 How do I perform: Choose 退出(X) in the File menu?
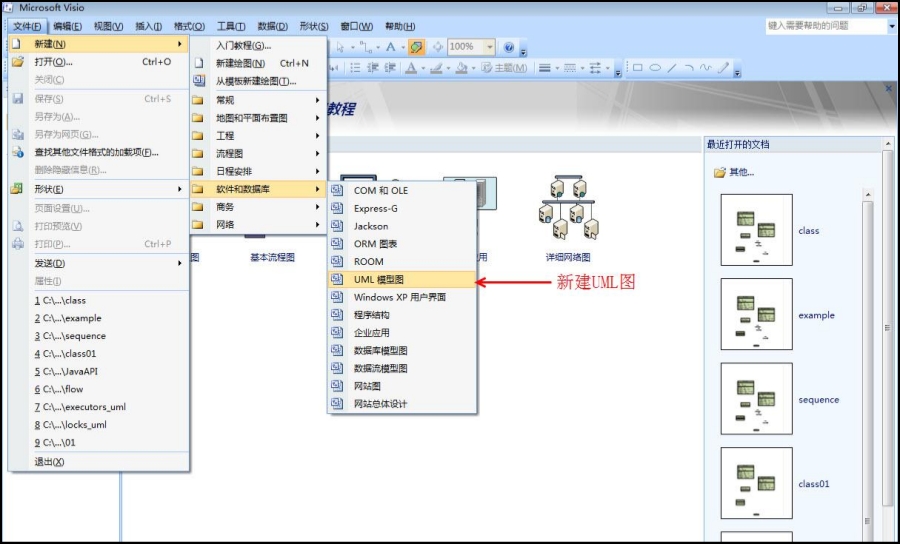[x=99, y=462]
